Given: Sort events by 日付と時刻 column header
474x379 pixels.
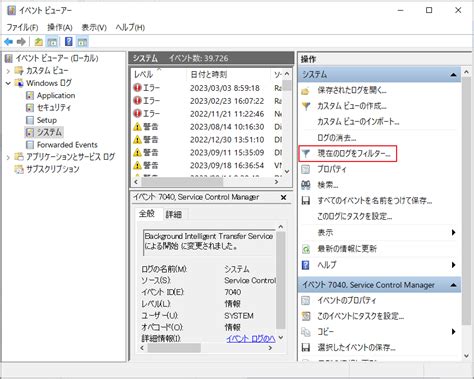Looking at the screenshot, I should click(x=209, y=74).
